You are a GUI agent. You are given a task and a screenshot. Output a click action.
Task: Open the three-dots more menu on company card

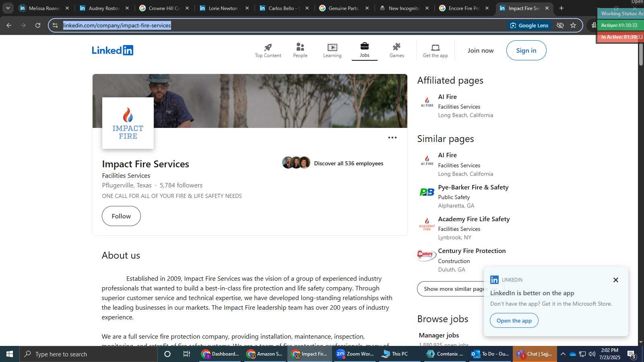click(392, 138)
